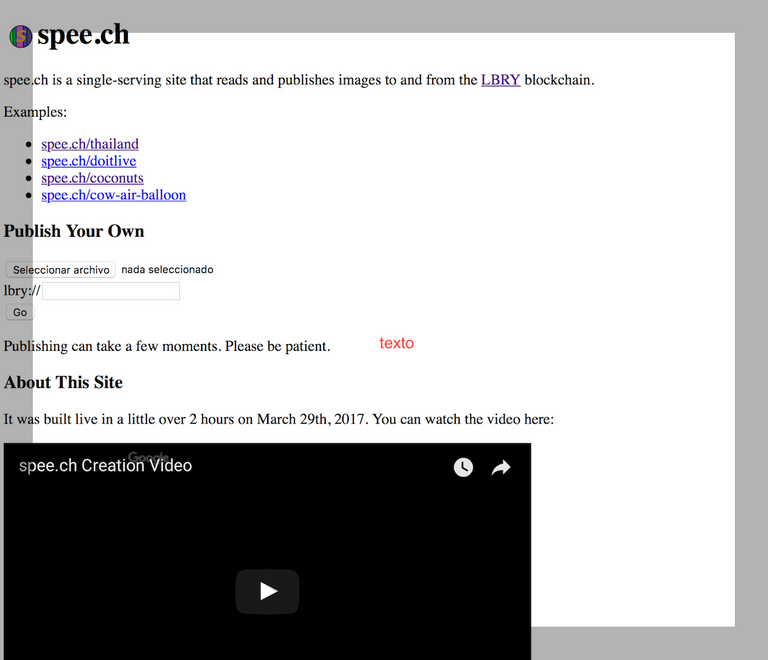Click the Go button
The width and height of the screenshot is (768, 660).
[x=20, y=312]
